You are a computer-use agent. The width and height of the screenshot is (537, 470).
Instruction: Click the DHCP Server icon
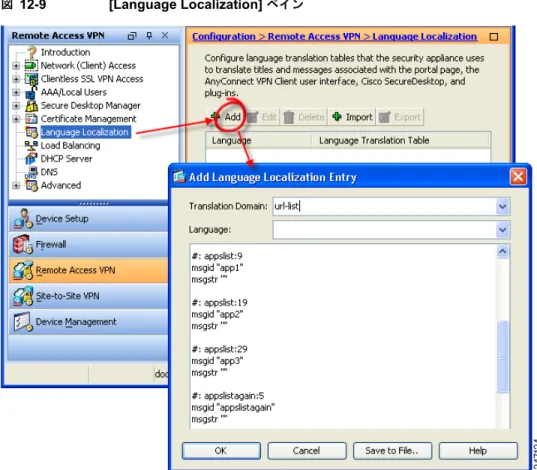(x=31, y=159)
